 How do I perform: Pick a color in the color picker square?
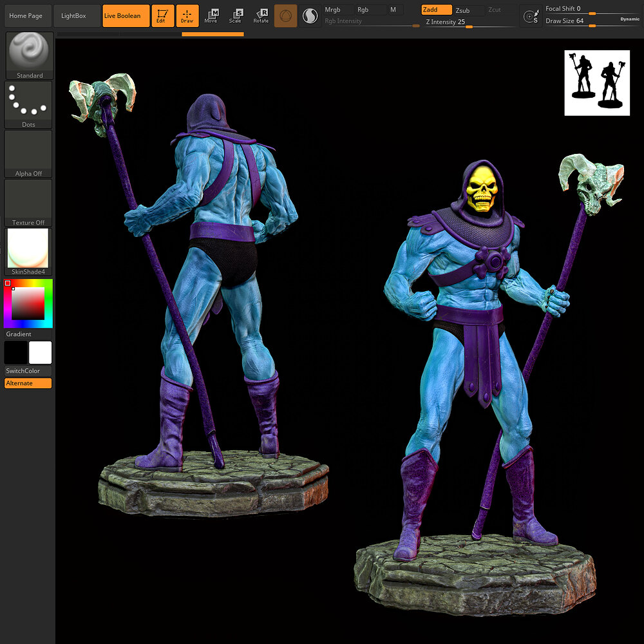[28, 303]
